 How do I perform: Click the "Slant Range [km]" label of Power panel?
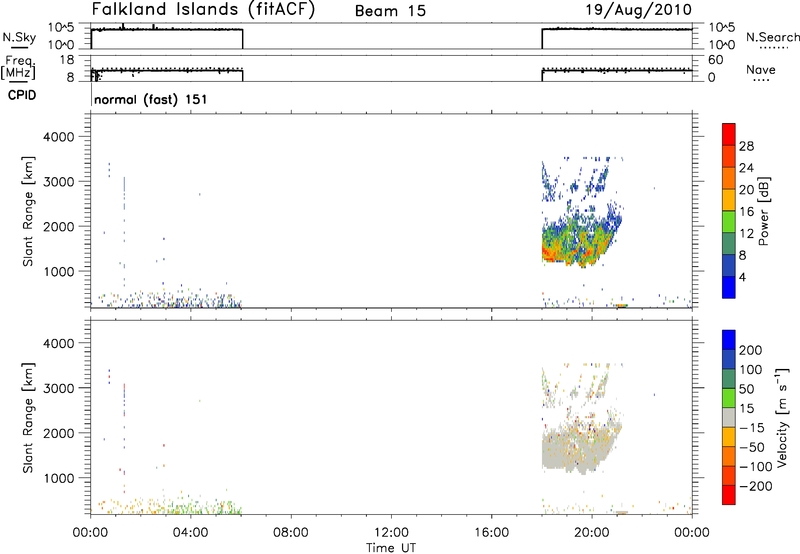click(x=28, y=211)
